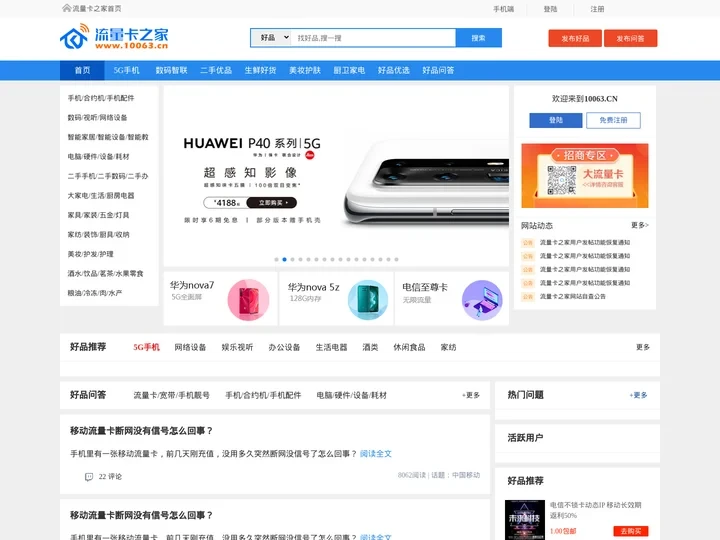Click +更多 in 好品问答 header

tap(471, 395)
